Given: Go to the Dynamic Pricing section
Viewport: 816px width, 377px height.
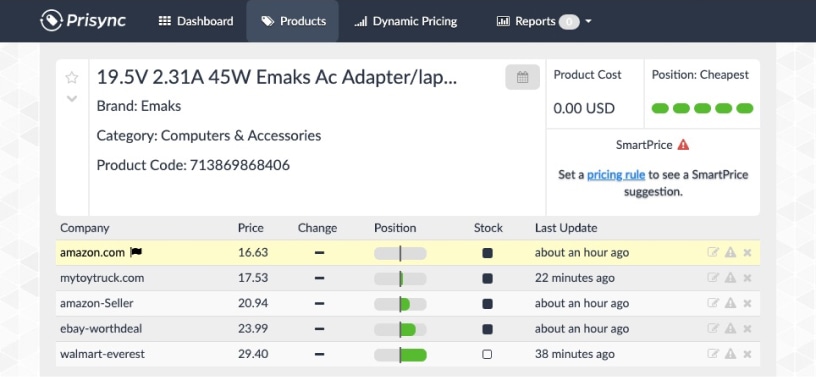Looking at the screenshot, I should [405, 21].
